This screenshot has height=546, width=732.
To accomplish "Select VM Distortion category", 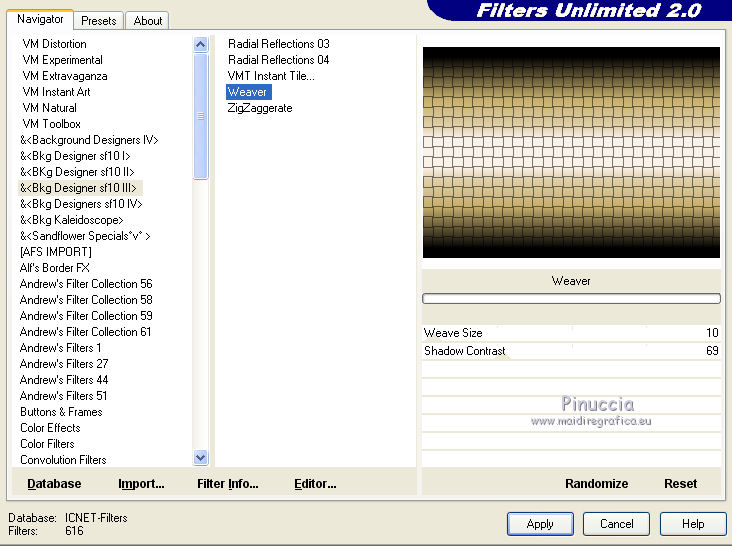I will [x=55, y=44].
